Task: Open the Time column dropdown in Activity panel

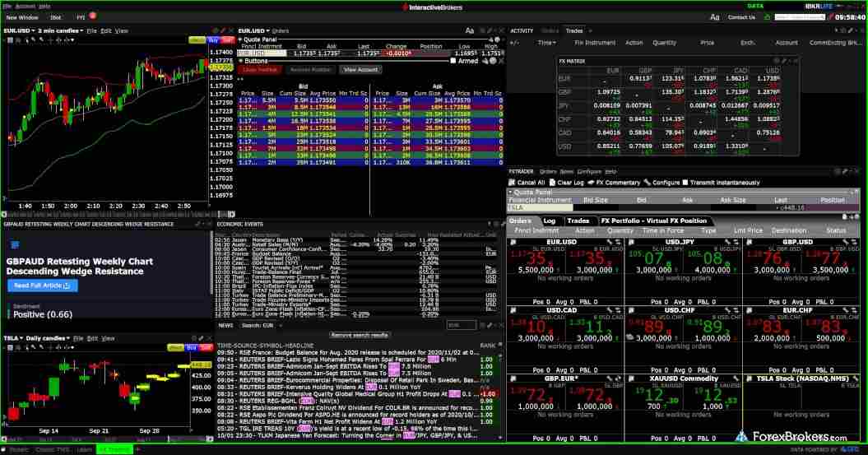Action: (546, 43)
